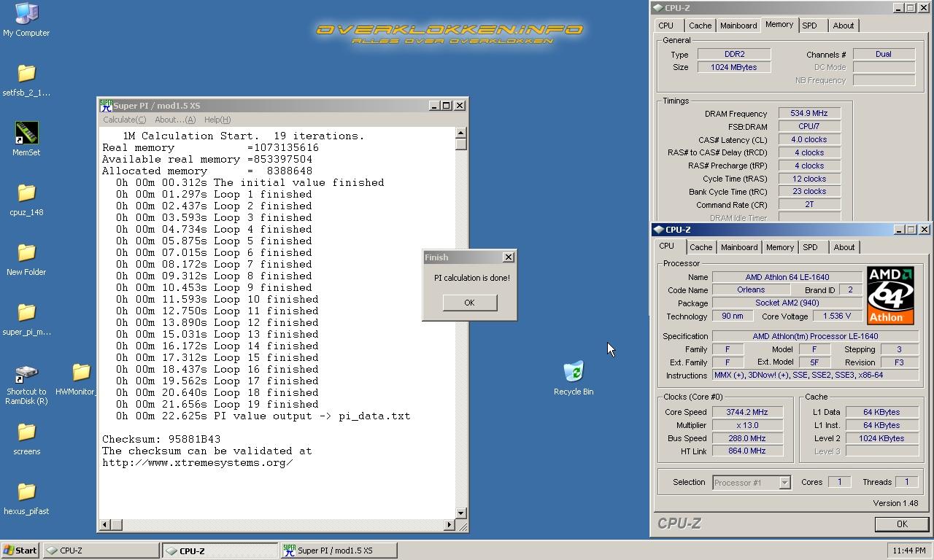Screen dimensions: 934x560
Task: Click the Memory Type DDR2 value
Action: pyautogui.click(x=734, y=54)
